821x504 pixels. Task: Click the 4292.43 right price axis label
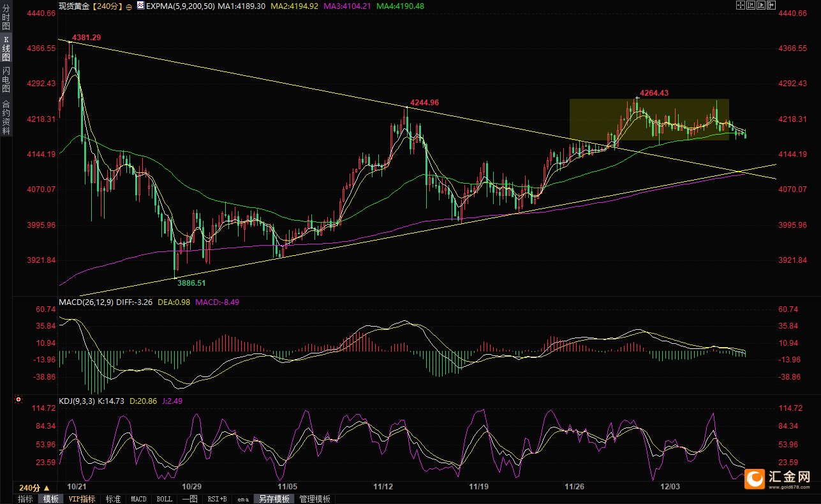[793, 84]
